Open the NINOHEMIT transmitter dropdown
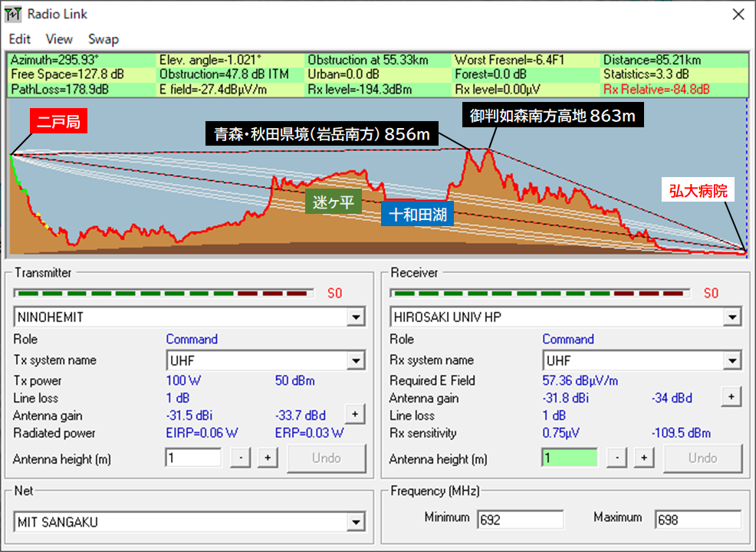Viewport: 756px width, 552px height. pos(356,317)
